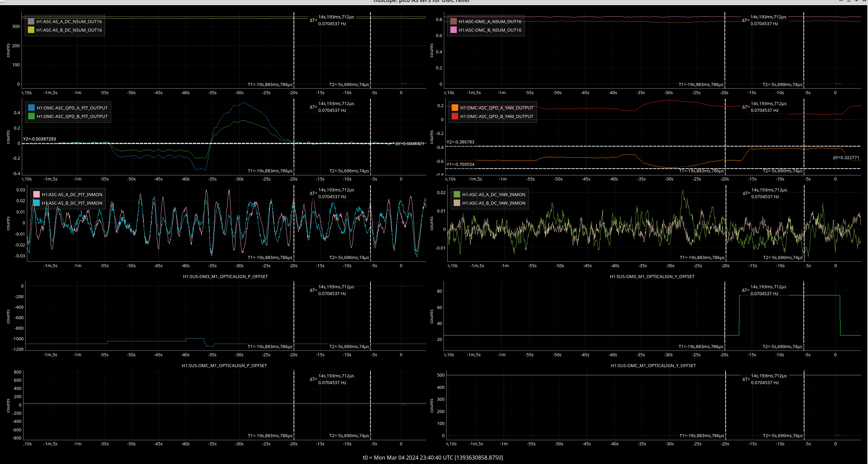Click the orange QPD_A_YAW_OUTPUT legend swatch
Image resolution: width=868 pixels, height=464 pixels.
pos(455,108)
